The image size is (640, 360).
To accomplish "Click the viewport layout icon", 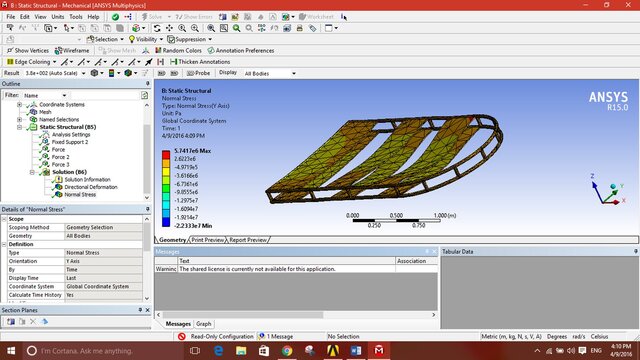I will (329, 28).
